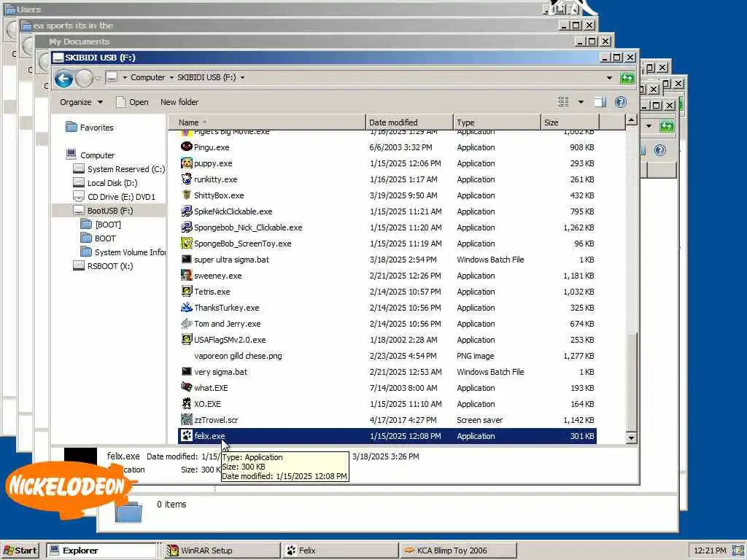Sort by the Size column header
This screenshot has width=747, height=560.
(x=570, y=122)
